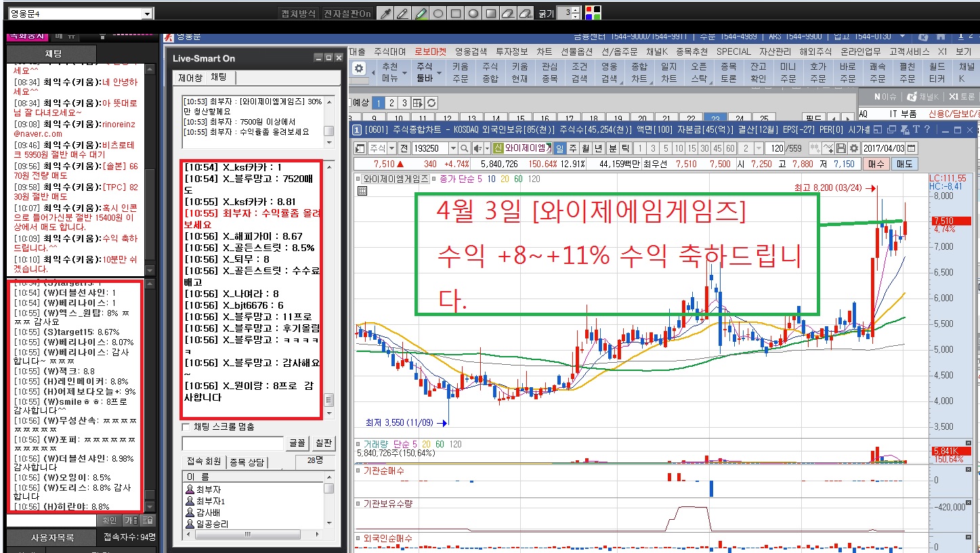Select the eraser tool
Viewport: 980px width, 553px height.
[x=508, y=14]
